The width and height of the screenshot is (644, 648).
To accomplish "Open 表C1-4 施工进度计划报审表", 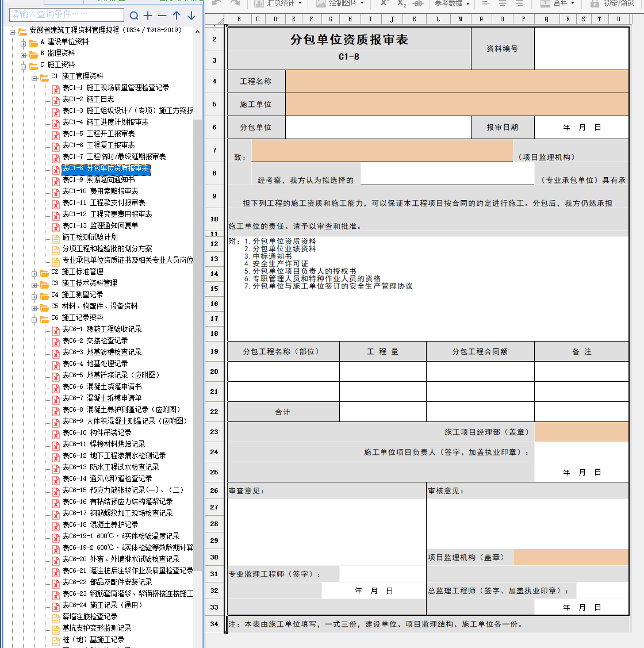I will click(x=105, y=122).
